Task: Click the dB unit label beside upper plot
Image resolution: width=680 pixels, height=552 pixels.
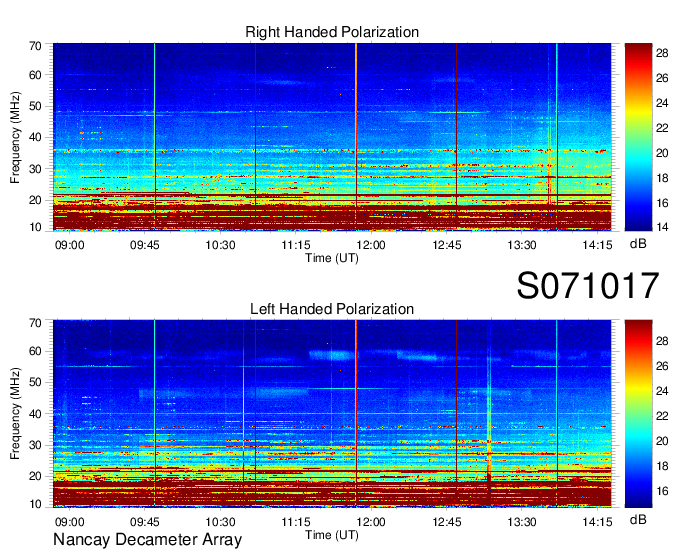Action: (x=638, y=244)
